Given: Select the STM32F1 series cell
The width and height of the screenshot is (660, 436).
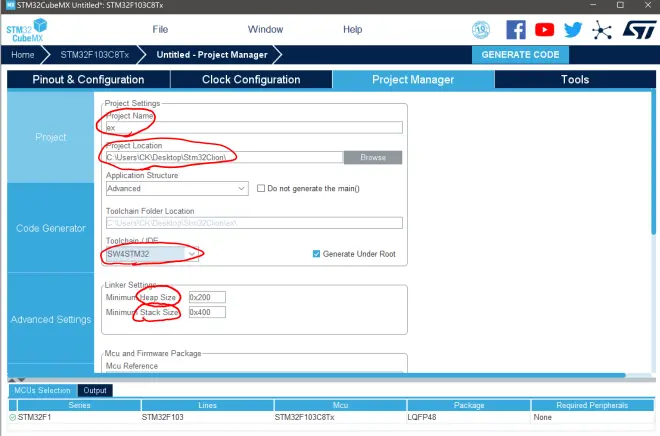Looking at the screenshot, I should coord(79,417).
